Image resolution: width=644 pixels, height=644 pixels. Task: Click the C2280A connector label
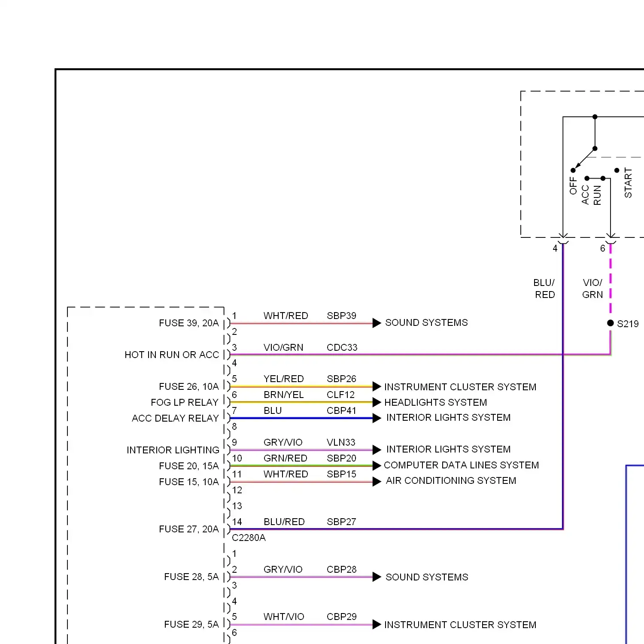249,538
